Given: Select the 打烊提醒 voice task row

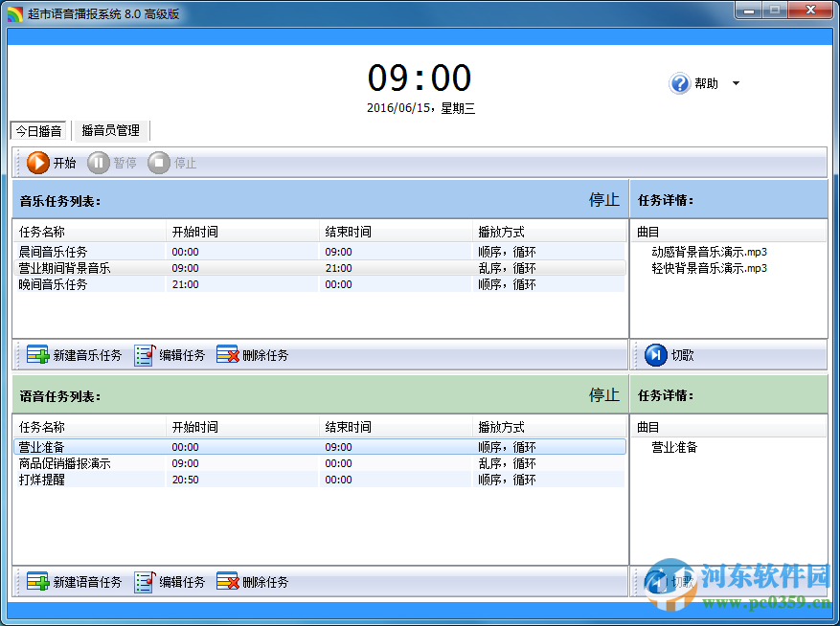Looking at the screenshot, I should click(320, 480).
